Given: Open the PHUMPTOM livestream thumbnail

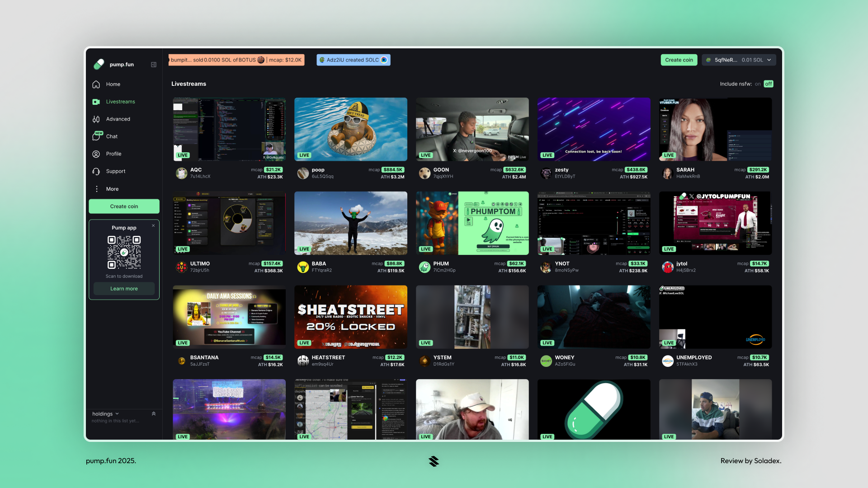Looking at the screenshot, I should (472, 223).
